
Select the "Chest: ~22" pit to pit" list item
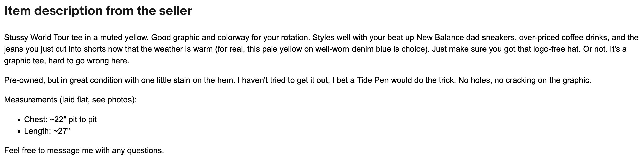pos(60,119)
